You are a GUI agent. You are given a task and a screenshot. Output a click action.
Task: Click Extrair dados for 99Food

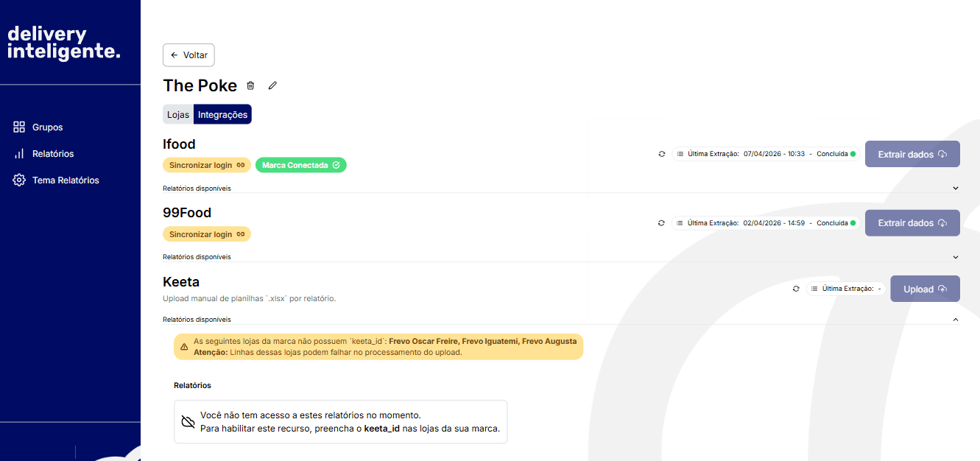click(x=912, y=223)
